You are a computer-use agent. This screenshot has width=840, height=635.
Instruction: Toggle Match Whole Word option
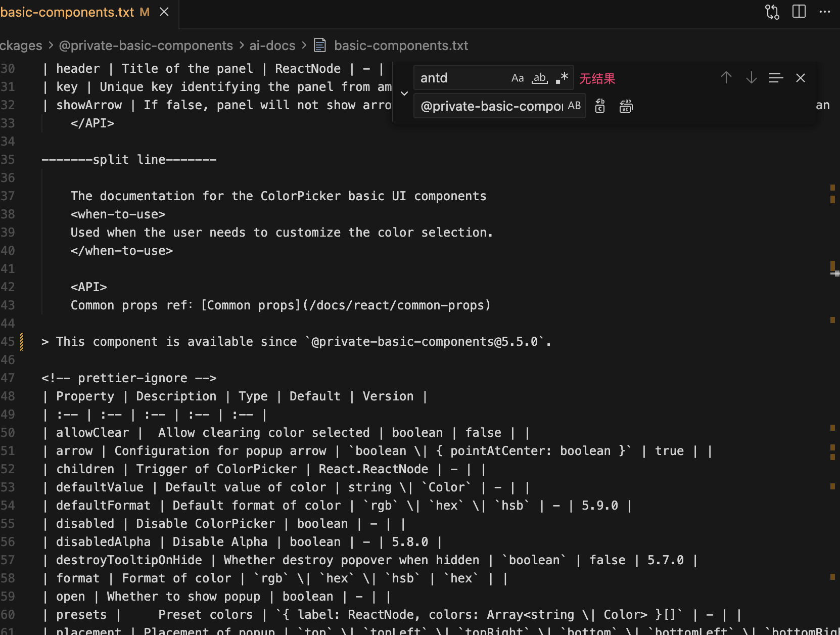(x=539, y=78)
